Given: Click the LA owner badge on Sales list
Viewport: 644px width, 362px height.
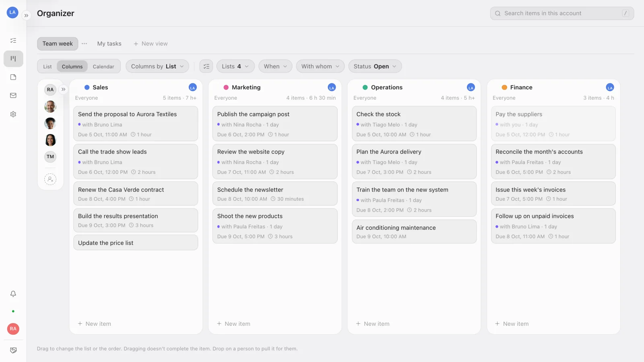Looking at the screenshot, I should point(192,87).
